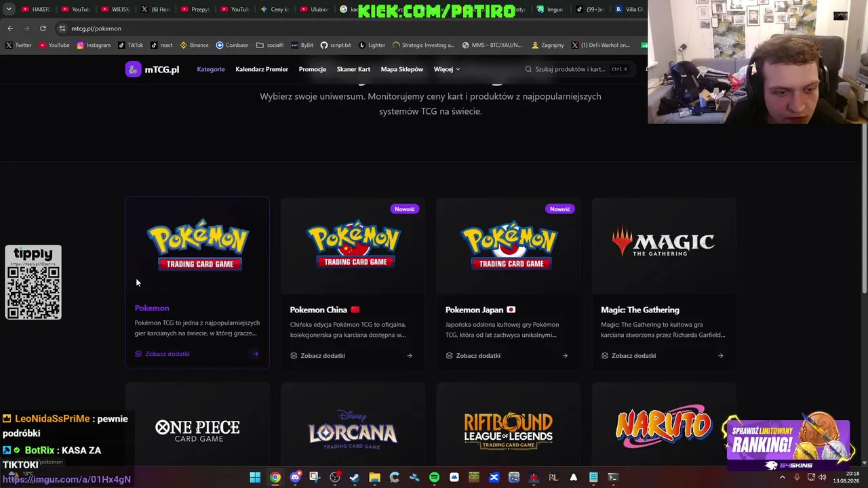Click the arrow icon on the Pokemon card
868x488 pixels.
coord(256,354)
